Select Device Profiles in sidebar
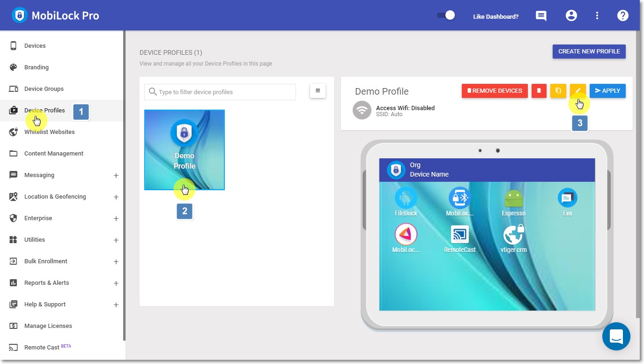This screenshot has width=644, height=364. (x=62, y=111)
